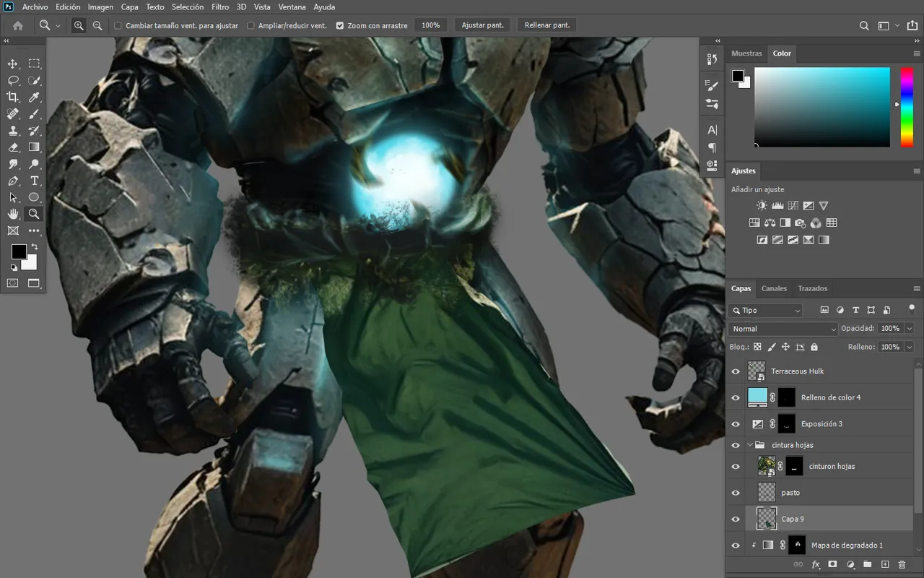Select the Crop tool
Screen dimensions: 924x578
13,97
